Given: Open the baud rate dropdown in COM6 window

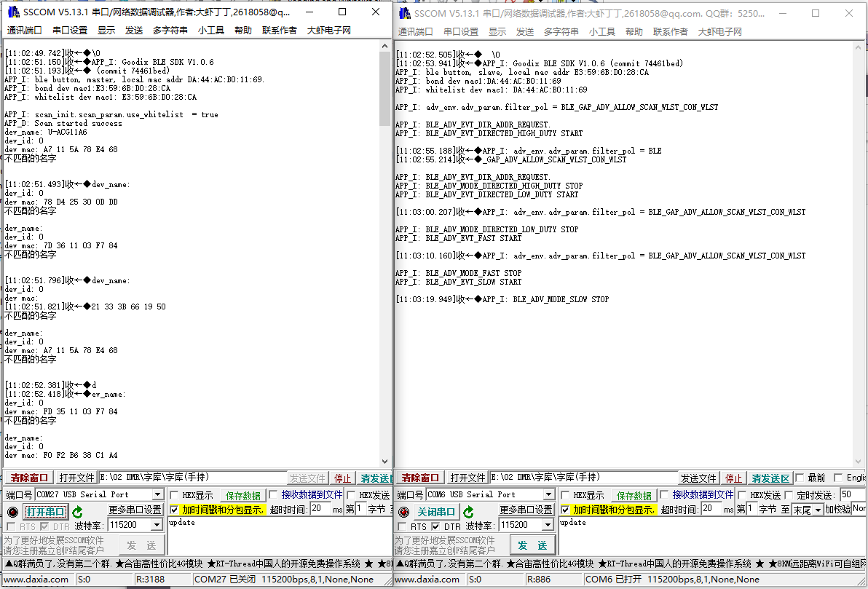Looking at the screenshot, I should click(548, 525).
